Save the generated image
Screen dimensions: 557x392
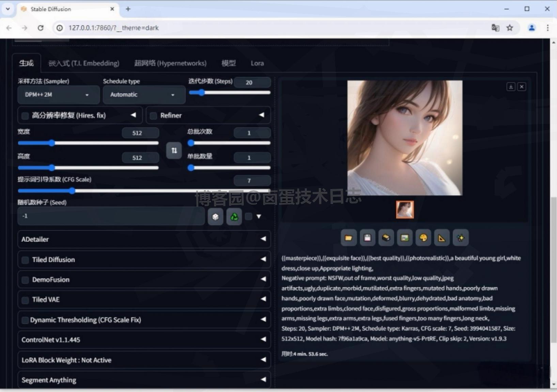tap(367, 238)
